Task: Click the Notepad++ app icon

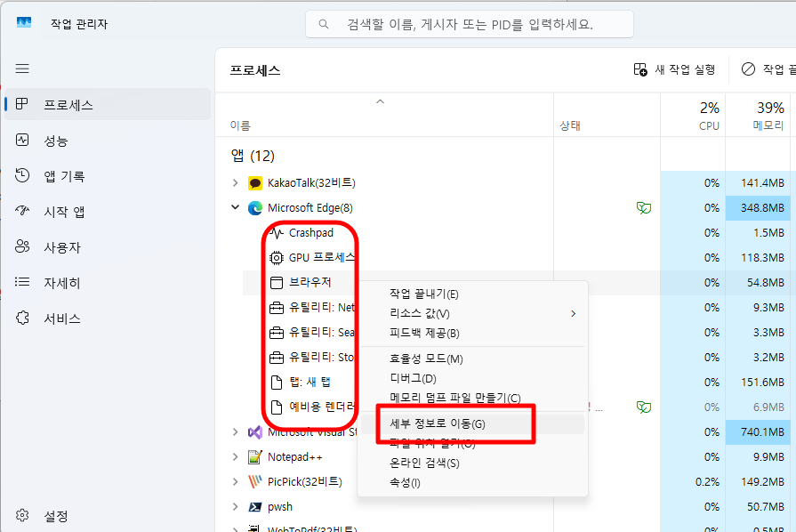Action: (255, 457)
